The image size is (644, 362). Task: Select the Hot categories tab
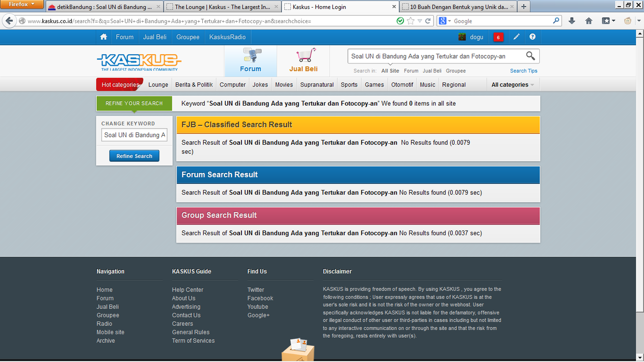120,84
